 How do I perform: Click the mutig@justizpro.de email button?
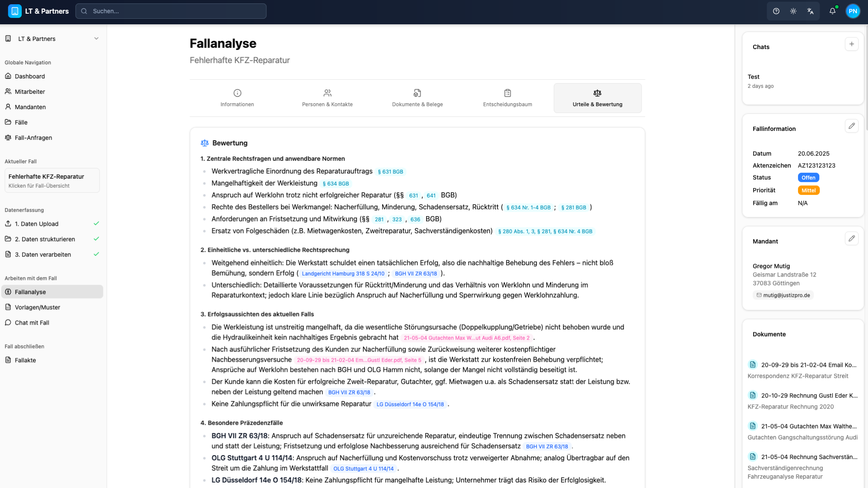pos(783,295)
